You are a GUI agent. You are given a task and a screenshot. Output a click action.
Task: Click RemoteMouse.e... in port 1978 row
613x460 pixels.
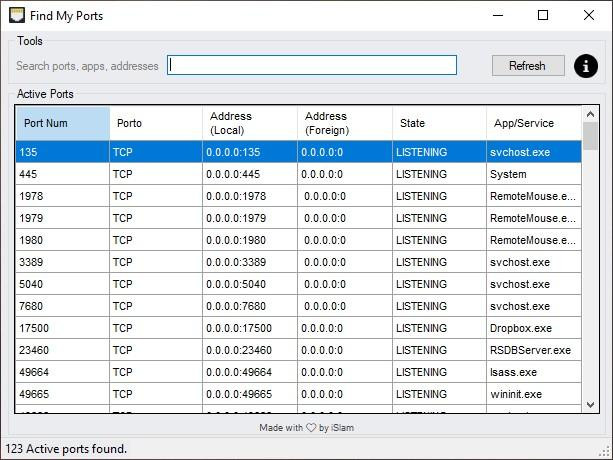click(534, 196)
